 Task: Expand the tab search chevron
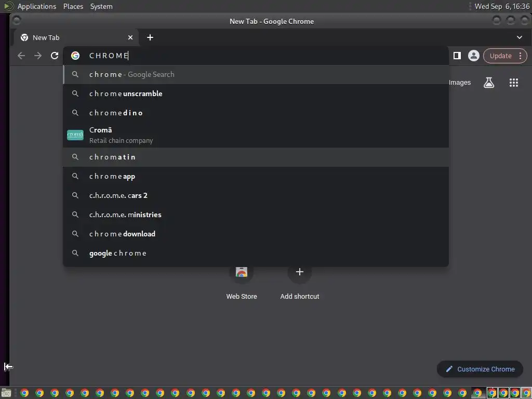pyautogui.click(x=519, y=37)
